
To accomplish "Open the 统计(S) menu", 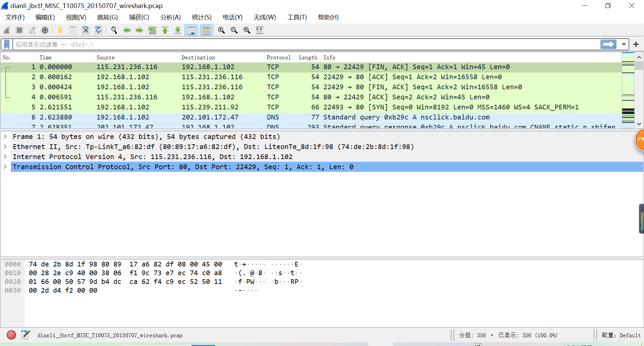I will pyautogui.click(x=202, y=17).
